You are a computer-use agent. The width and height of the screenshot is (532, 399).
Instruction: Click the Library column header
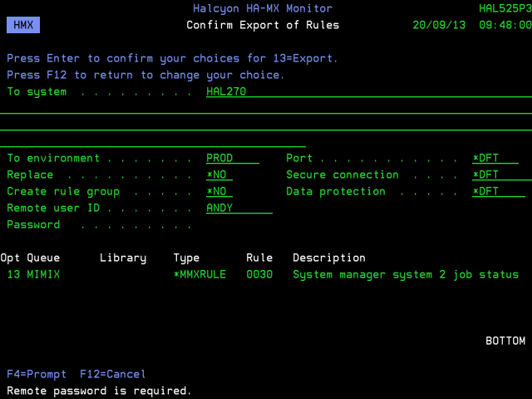tap(123, 258)
